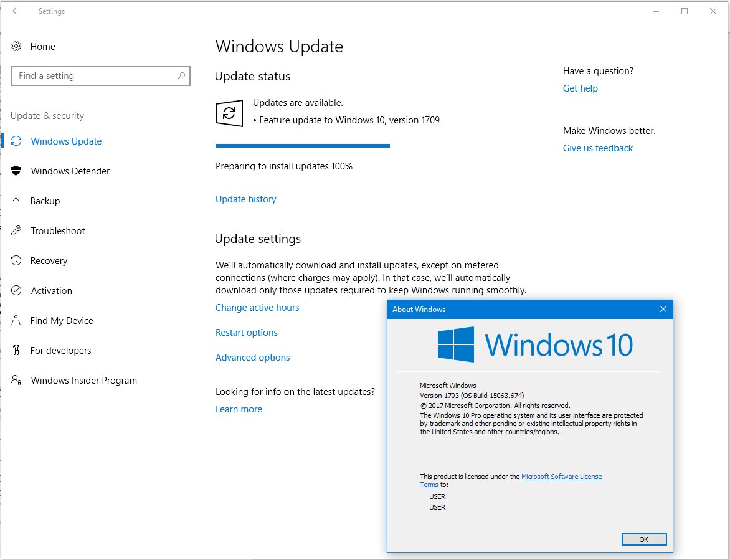Image resolution: width=730 pixels, height=560 pixels.
Task: Click the magnifier icon in the search box
Action: 181,75
